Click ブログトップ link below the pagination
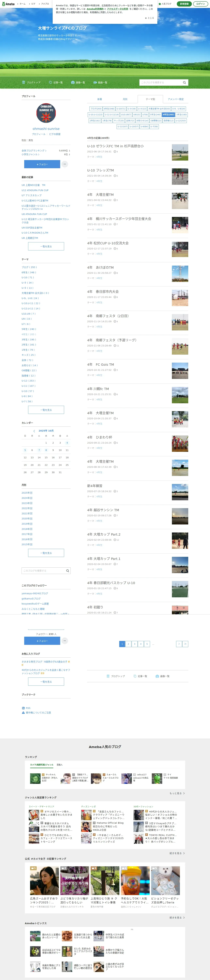 (115, 676)
